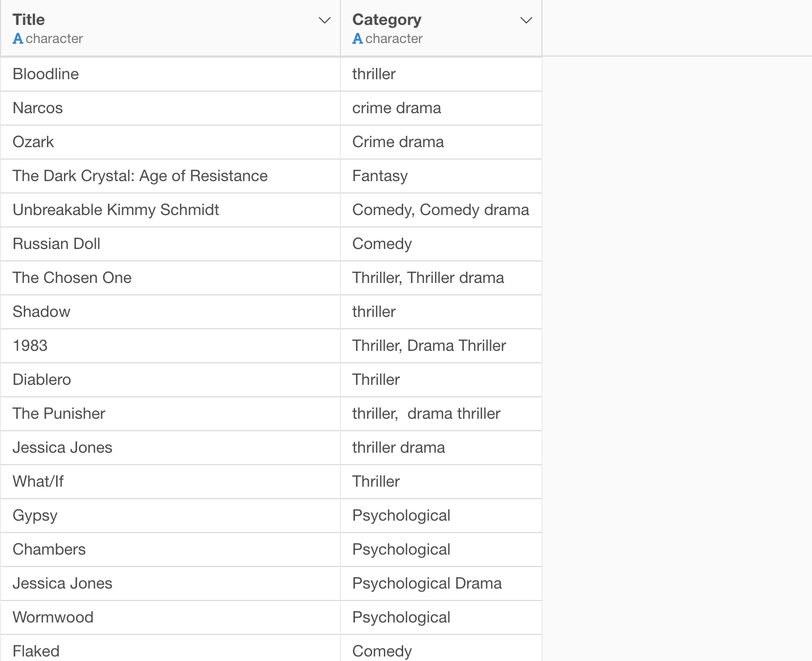Click the Psychological category for Gypsy
Screen dimensions: 812x661
tap(441, 516)
